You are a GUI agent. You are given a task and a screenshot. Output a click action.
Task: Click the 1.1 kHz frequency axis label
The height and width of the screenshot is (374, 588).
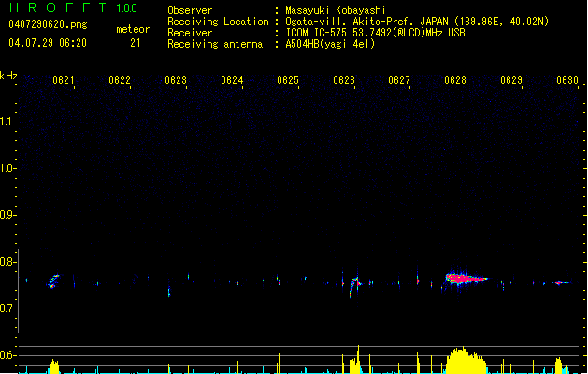[7, 122]
